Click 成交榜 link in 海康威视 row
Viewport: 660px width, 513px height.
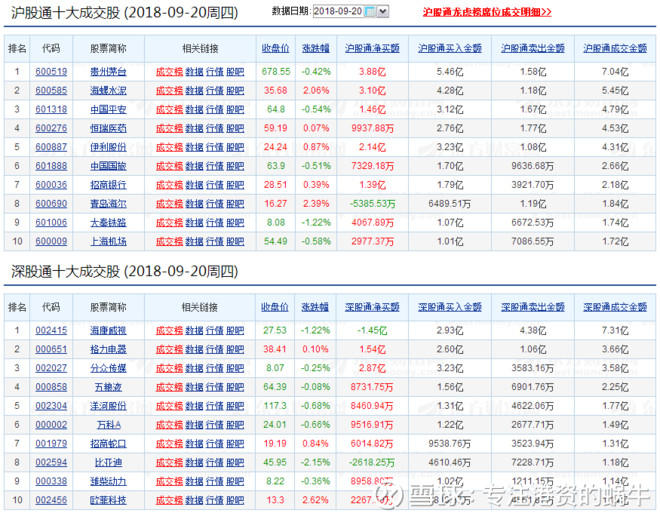click(x=169, y=331)
